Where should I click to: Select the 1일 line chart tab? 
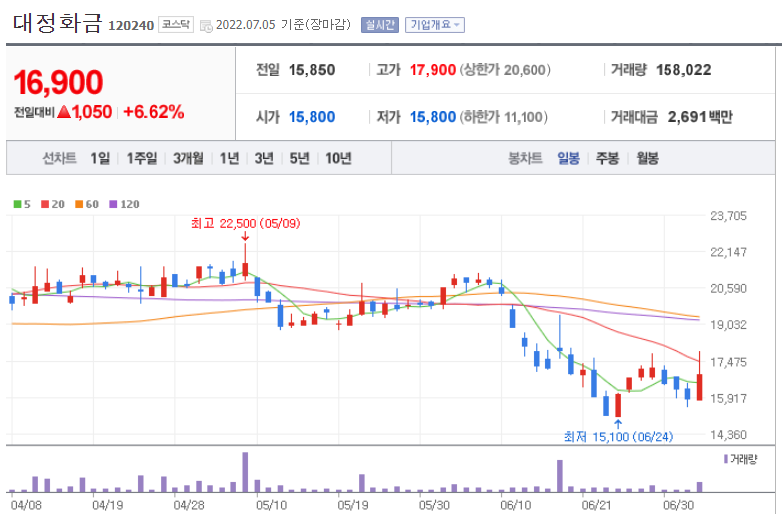coord(100,159)
